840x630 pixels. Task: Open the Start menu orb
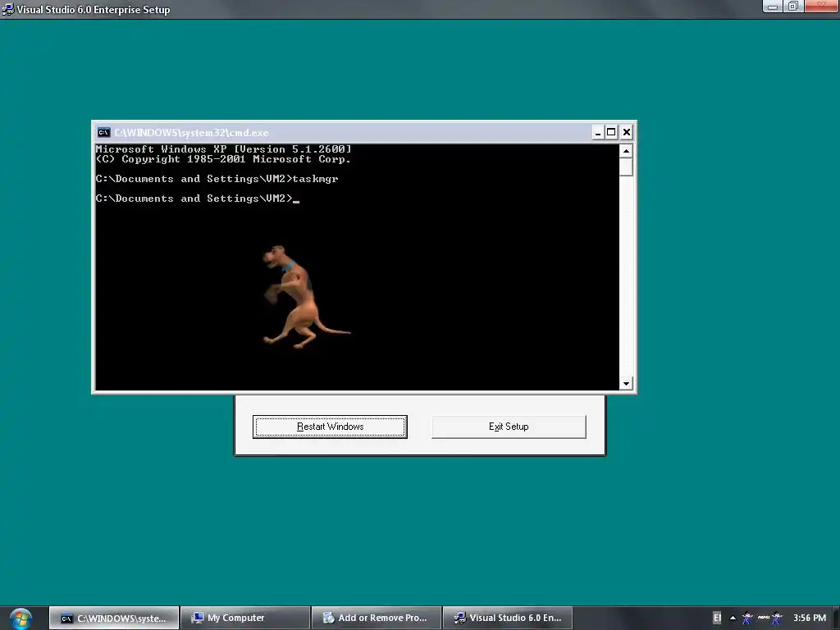[x=21, y=619]
